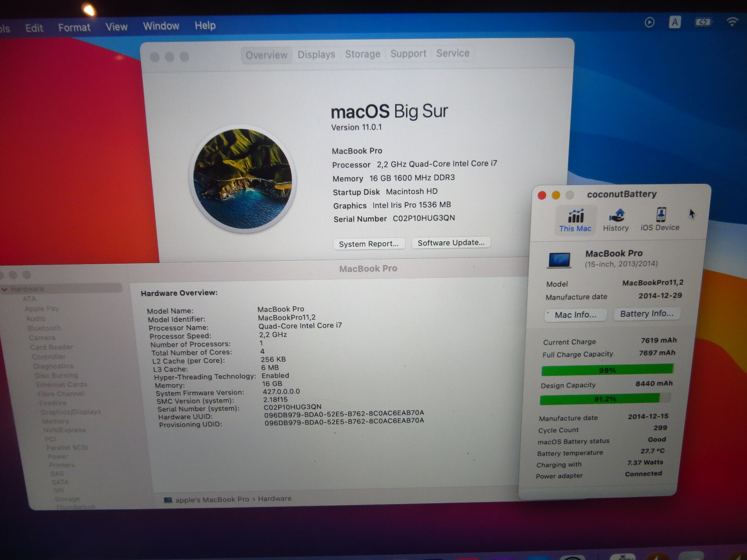Switch to the Support tab
Screen dimensions: 747x560
(409, 54)
